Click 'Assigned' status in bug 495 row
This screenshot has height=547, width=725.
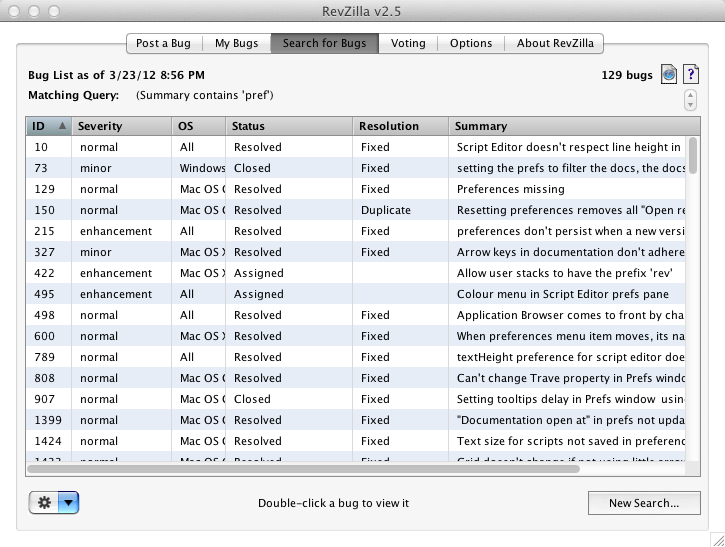(258, 294)
